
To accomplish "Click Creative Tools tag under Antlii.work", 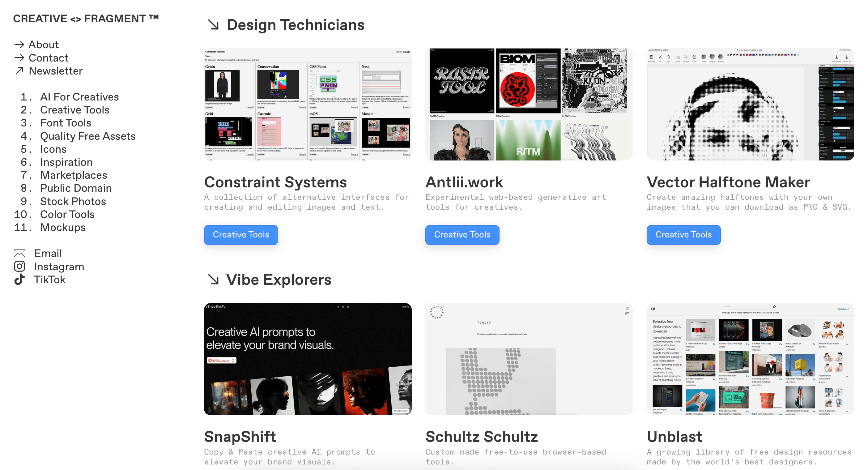I will [462, 235].
